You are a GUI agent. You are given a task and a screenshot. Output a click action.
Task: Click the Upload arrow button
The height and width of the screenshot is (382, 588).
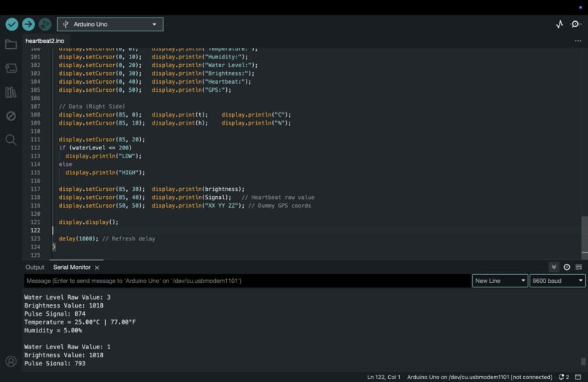[28, 24]
